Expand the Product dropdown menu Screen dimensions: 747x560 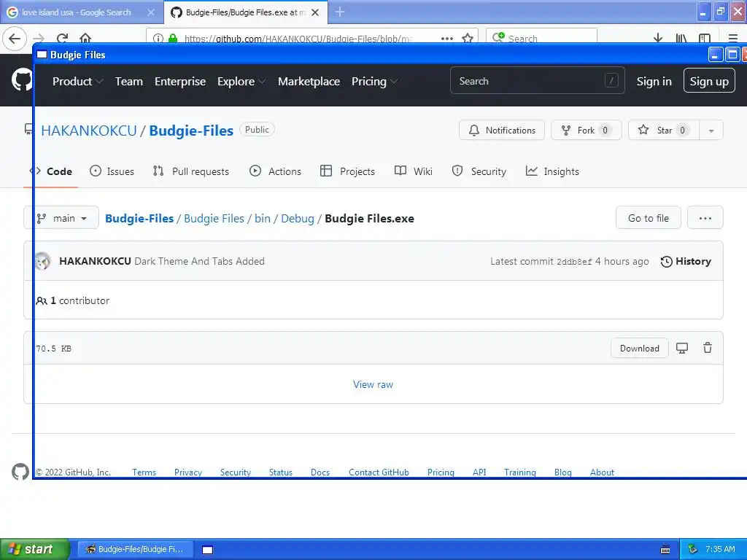click(x=77, y=82)
